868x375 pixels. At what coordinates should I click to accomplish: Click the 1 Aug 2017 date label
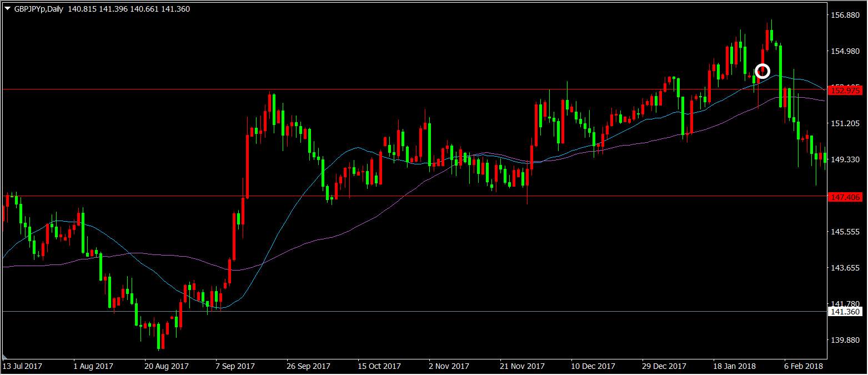pos(93,366)
